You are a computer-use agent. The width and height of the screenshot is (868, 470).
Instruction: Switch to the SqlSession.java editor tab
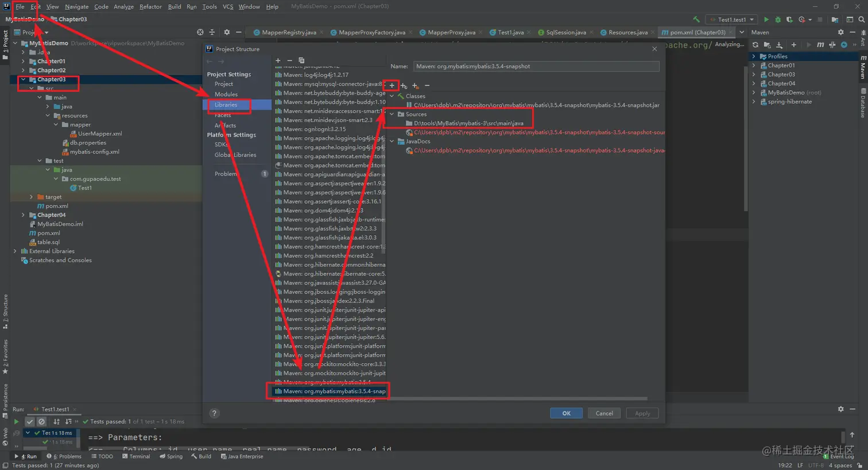pos(565,32)
